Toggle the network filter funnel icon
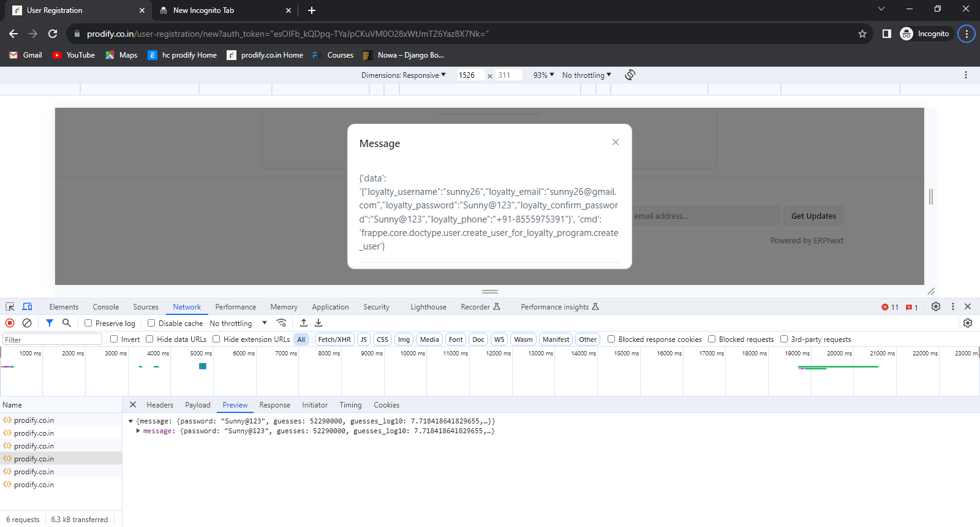Screen dimensions: 980x527 (50, 323)
